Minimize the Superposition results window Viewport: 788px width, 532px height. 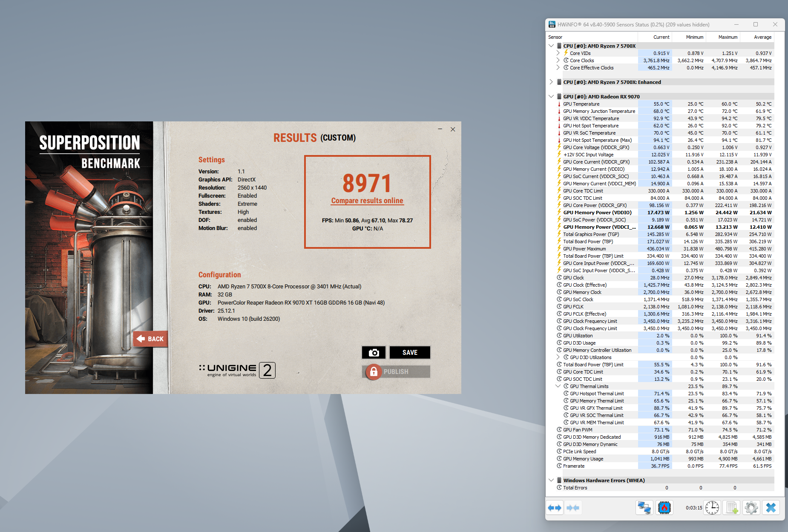440,129
